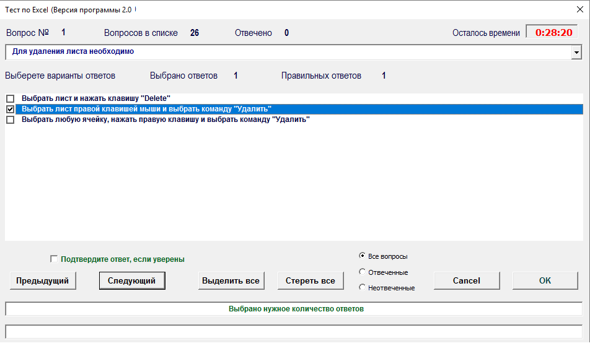Select answer text "Выбрать лист и нажать клавишу Delete"
590x364 pixels.
click(96, 98)
